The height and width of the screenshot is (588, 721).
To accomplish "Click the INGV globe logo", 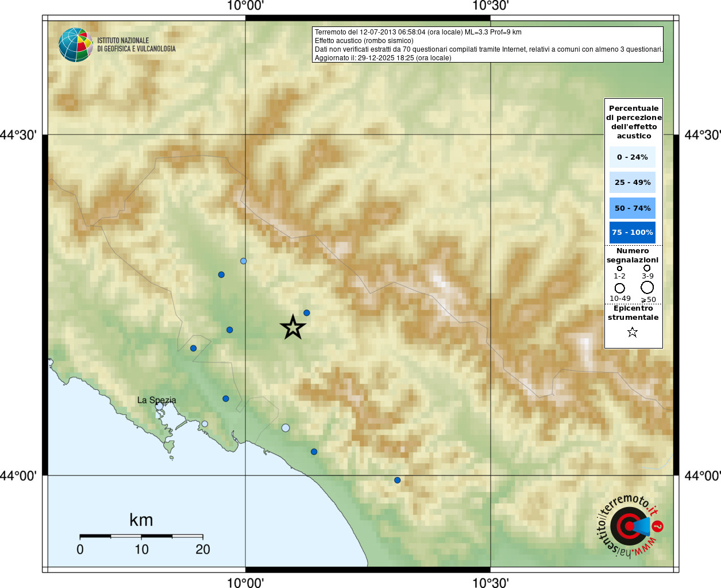I will (x=76, y=45).
